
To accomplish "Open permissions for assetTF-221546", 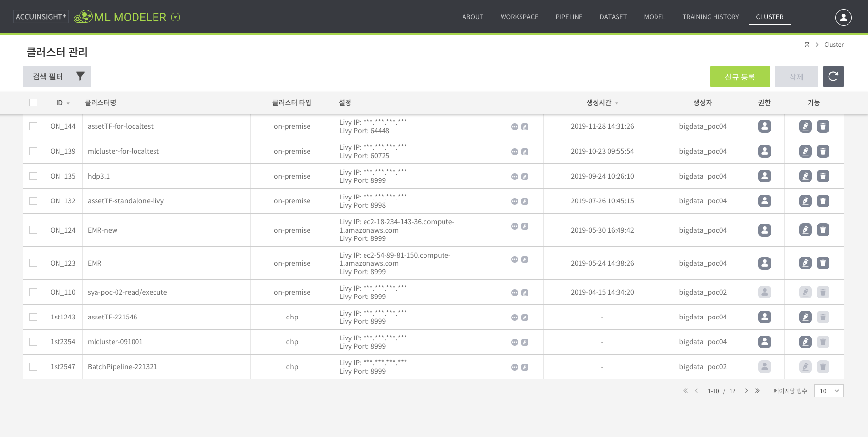I will click(x=765, y=317).
